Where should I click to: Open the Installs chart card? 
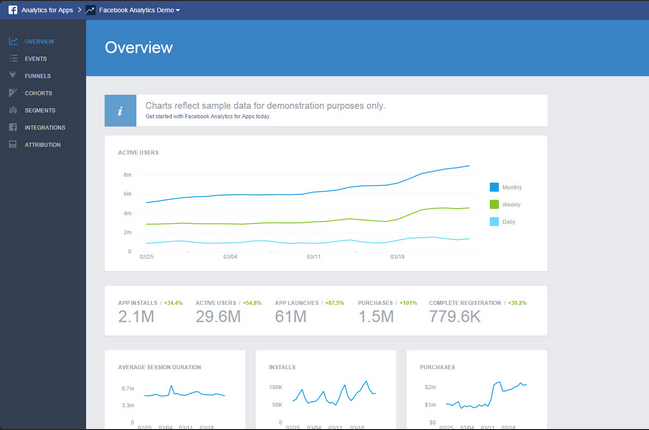click(325, 390)
